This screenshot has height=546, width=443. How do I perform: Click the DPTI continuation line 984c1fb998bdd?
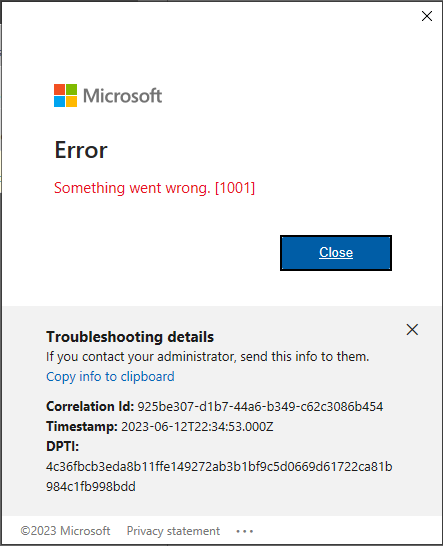(91, 487)
